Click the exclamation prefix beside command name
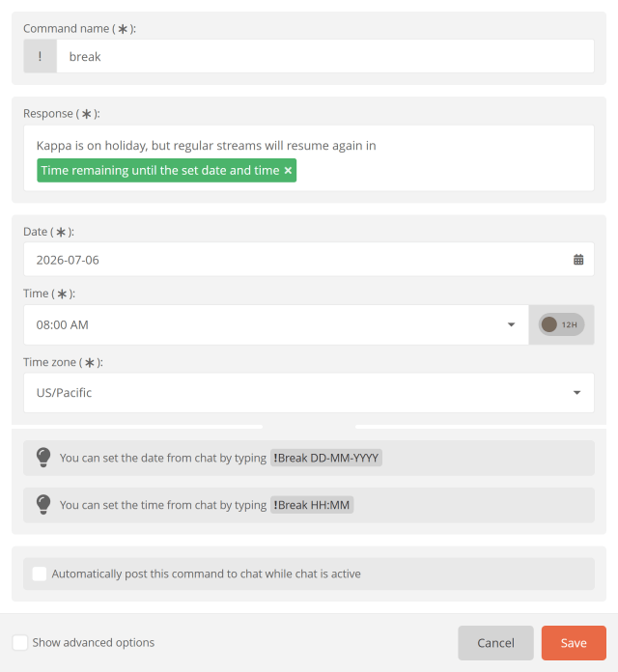 coord(40,56)
